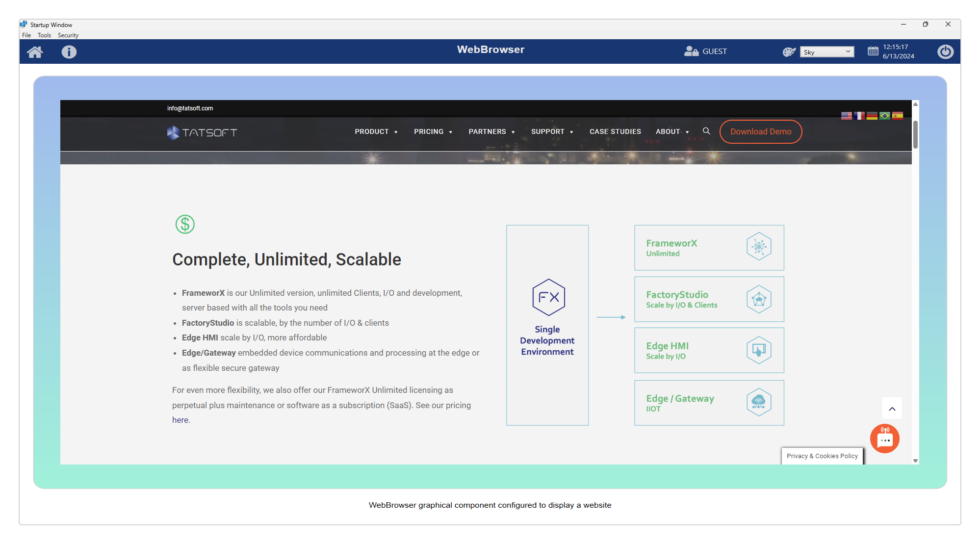This screenshot has width=980, height=544.
Task: Open the Tools menu
Action: 44,35
